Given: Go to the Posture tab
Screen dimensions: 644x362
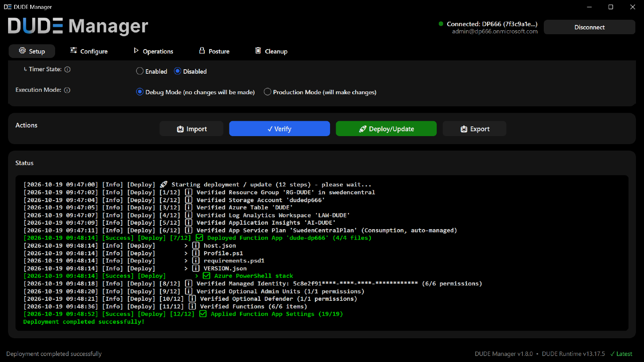Looking at the screenshot, I should click(x=214, y=51).
